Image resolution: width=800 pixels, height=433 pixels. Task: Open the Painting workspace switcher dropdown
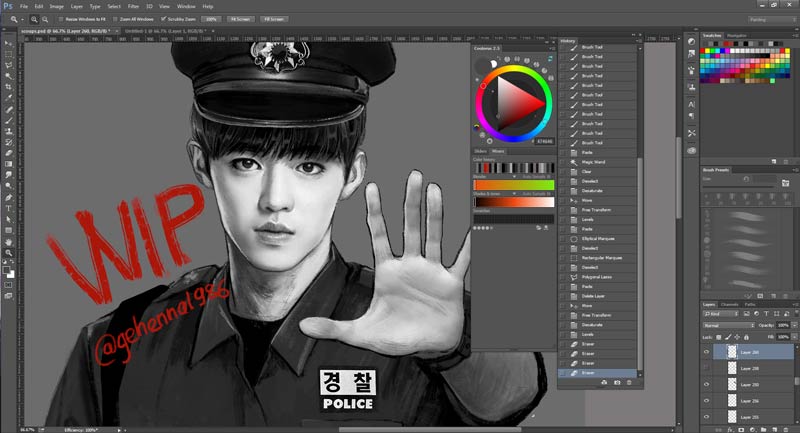[772, 19]
